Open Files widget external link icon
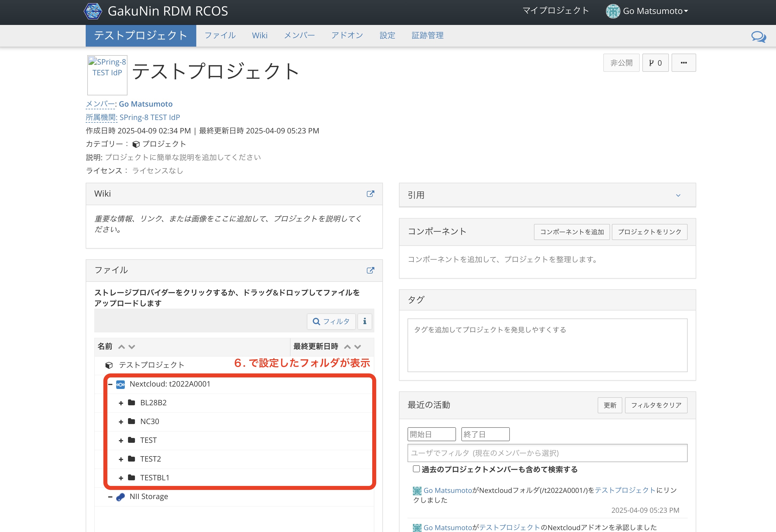 click(370, 270)
